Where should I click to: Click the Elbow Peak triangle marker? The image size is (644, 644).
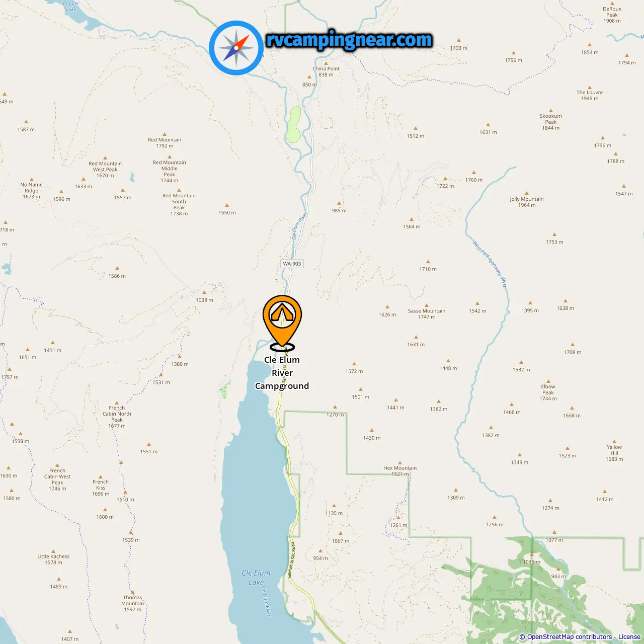[x=548, y=381]
